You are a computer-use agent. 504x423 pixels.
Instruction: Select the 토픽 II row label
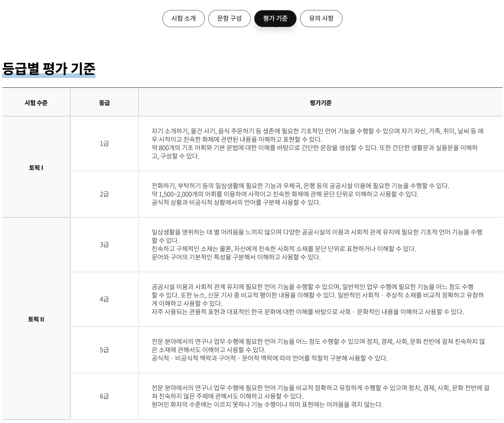[36, 319]
